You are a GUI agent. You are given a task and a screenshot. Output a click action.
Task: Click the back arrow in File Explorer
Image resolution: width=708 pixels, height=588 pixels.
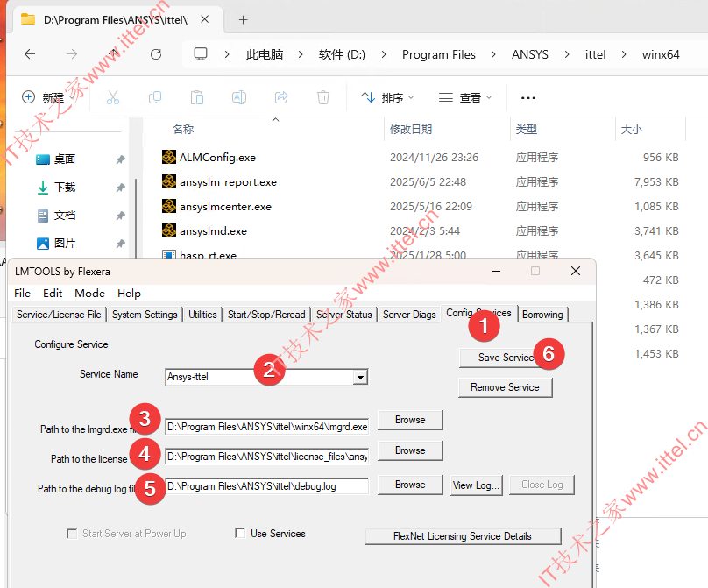coord(30,54)
